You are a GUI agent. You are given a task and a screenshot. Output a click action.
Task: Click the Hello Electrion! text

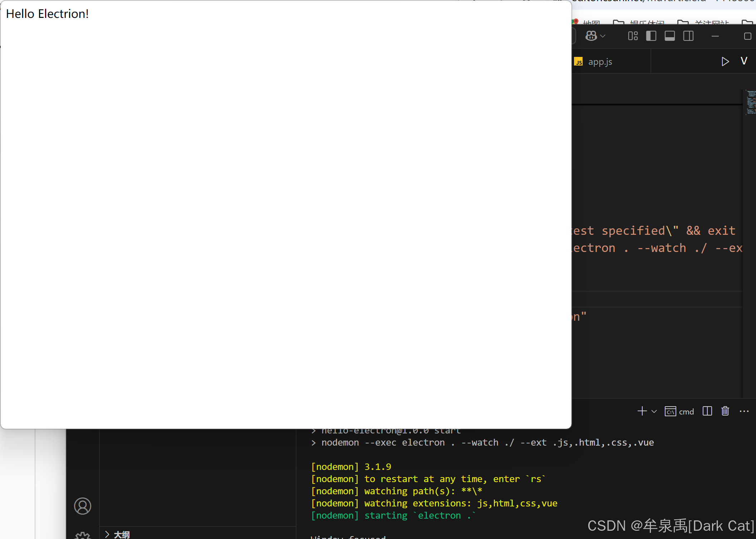47,14
